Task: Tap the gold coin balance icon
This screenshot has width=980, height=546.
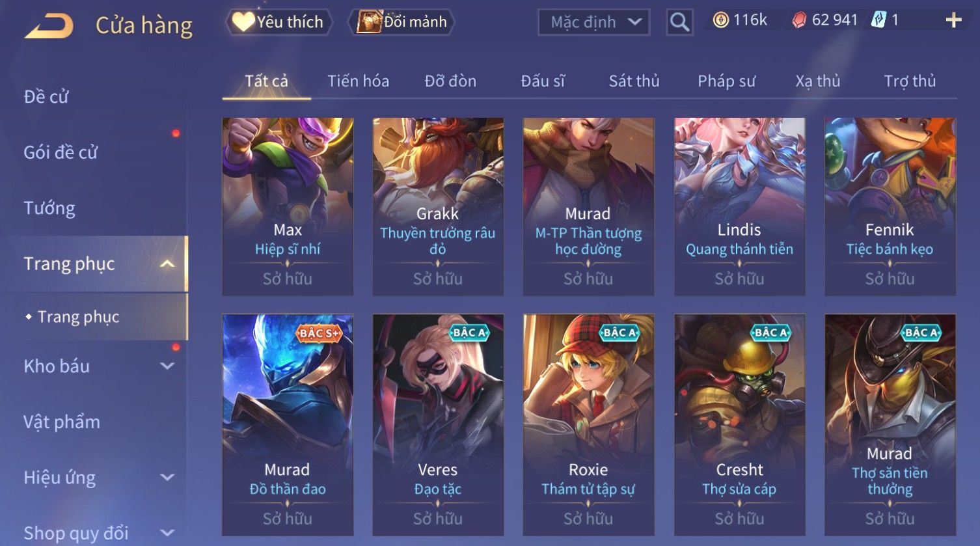Action: 720,21
